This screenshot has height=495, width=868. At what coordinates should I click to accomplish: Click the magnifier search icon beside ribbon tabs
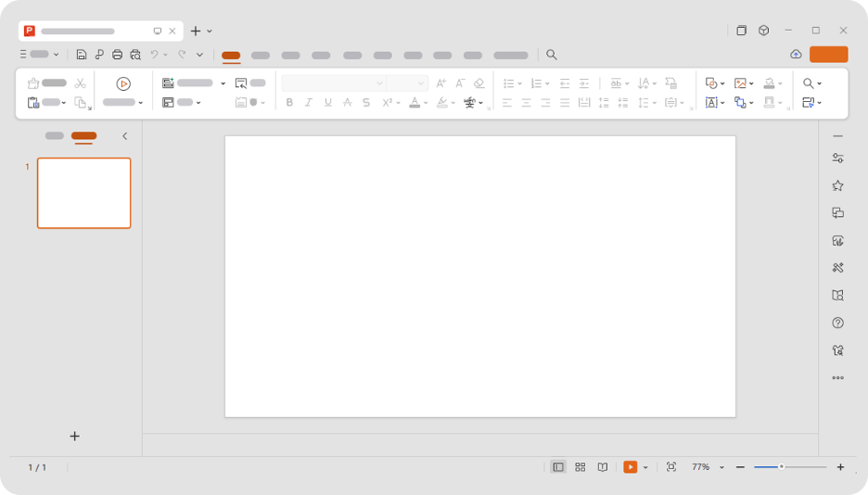point(552,55)
